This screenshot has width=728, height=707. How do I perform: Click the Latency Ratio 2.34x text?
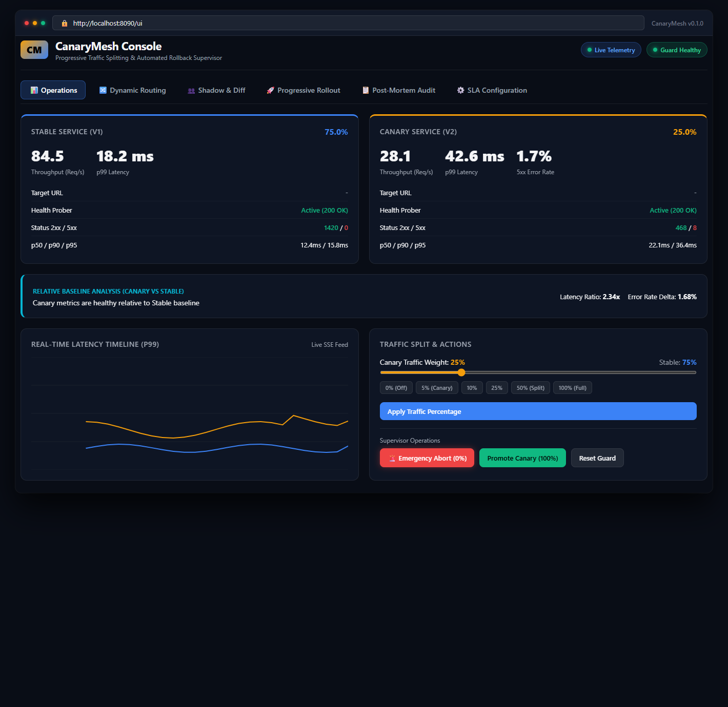[590, 297]
